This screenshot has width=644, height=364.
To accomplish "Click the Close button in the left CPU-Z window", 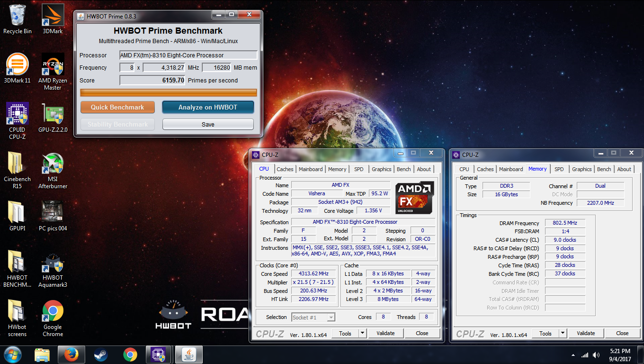I will [x=422, y=333].
